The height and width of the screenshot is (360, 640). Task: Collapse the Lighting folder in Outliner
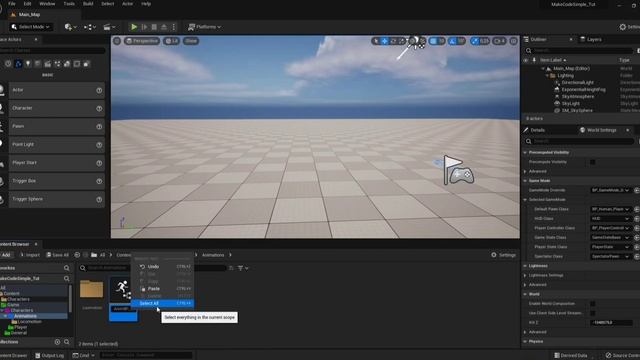pos(547,76)
